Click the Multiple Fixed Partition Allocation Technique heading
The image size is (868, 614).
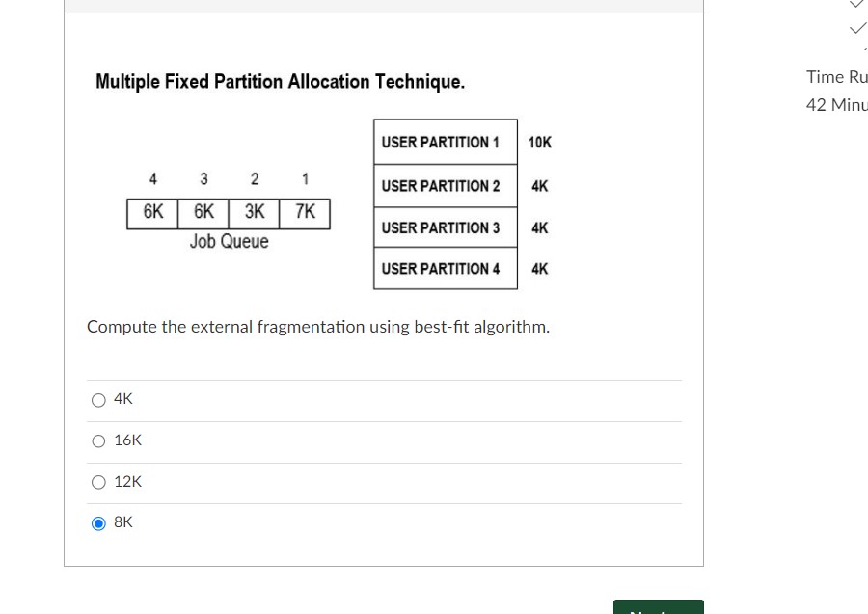pos(280,81)
